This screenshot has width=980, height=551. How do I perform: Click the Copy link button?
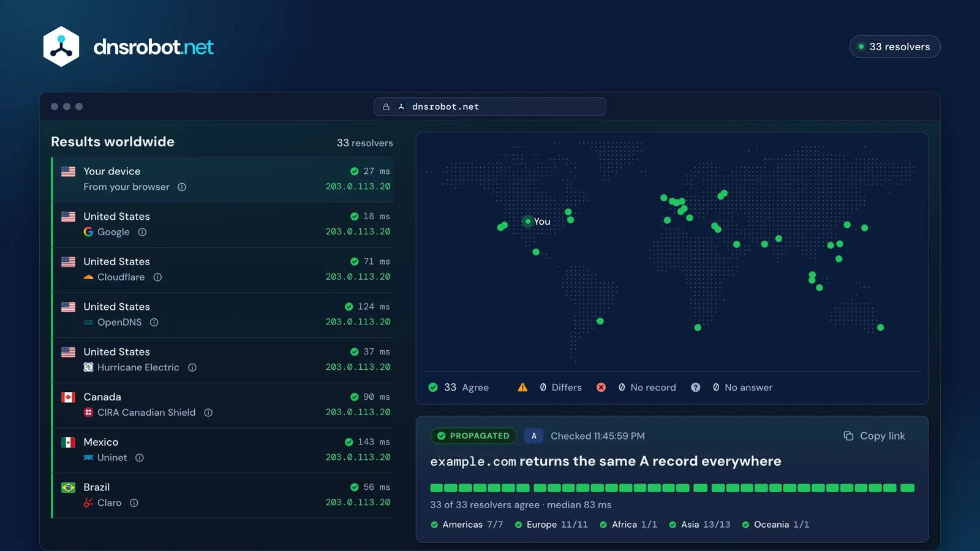coord(874,436)
